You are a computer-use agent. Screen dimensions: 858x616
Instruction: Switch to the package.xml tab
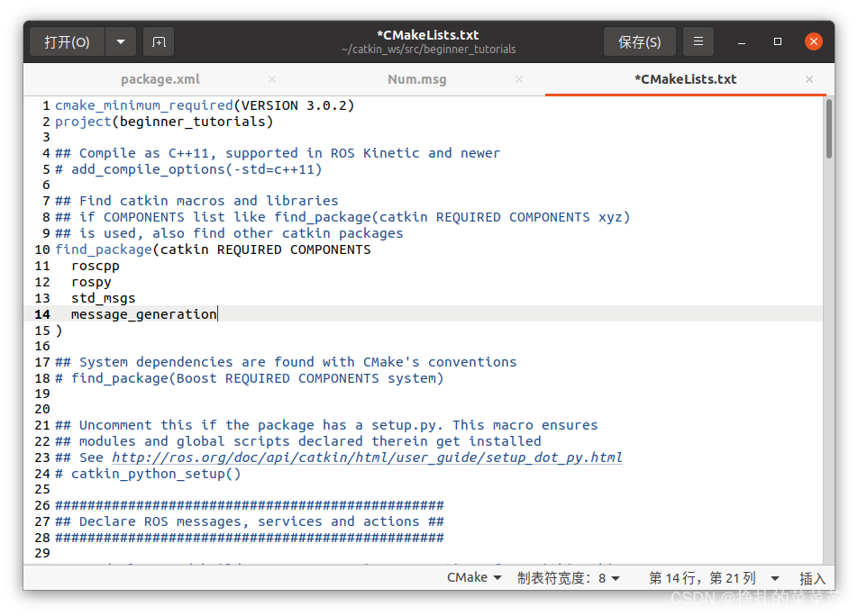click(x=160, y=79)
